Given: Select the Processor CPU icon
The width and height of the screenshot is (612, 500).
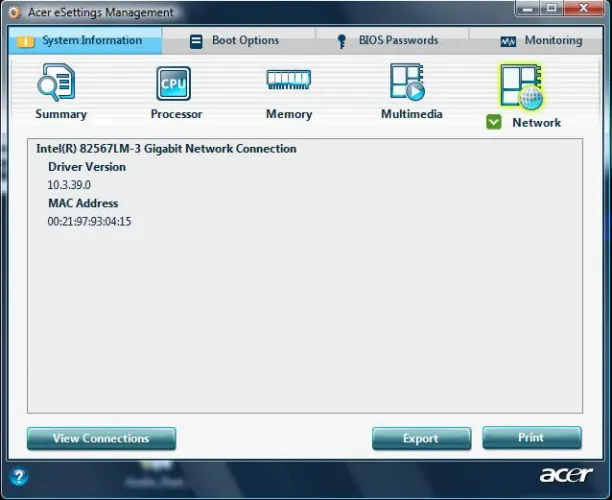Looking at the screenshot, I should (x=174, y=83).
